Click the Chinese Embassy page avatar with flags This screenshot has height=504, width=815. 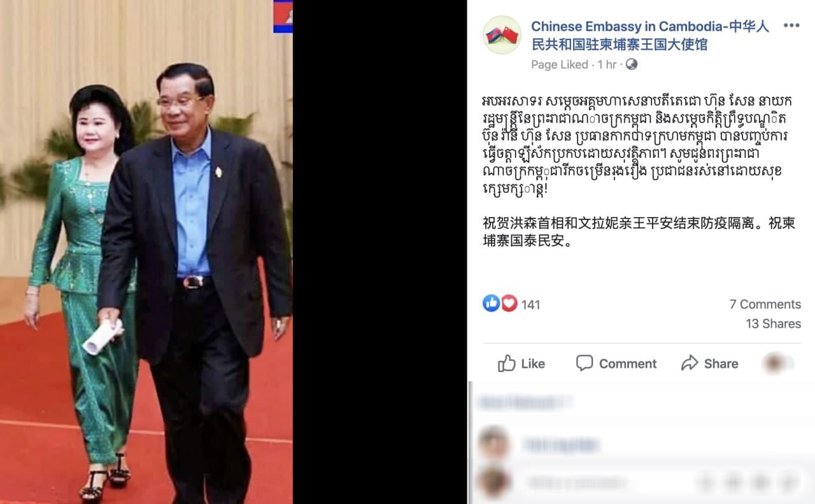[502, 34]
